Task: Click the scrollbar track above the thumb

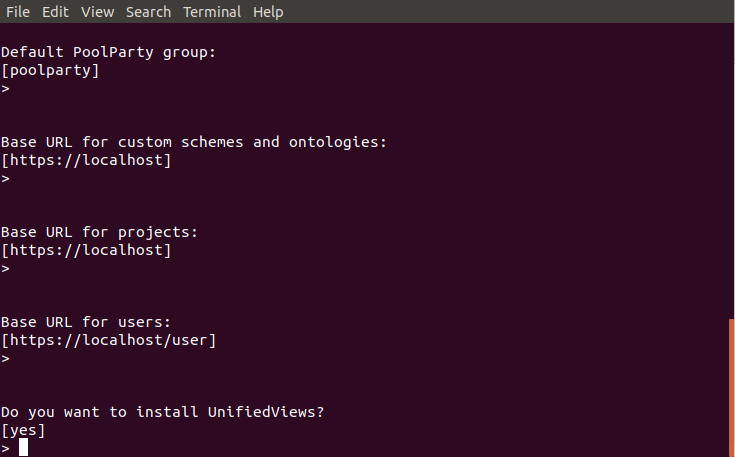Action: pyautogui.click(x=732, y=171)
